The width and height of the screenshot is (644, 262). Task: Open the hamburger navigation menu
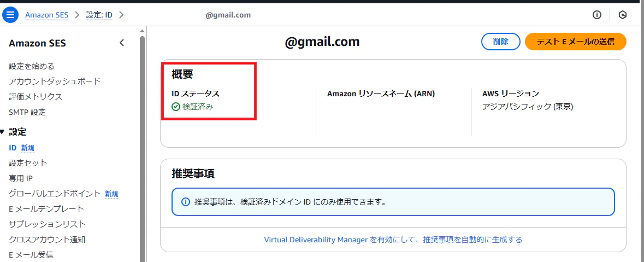pyautogui.click(x=10, y=15)
